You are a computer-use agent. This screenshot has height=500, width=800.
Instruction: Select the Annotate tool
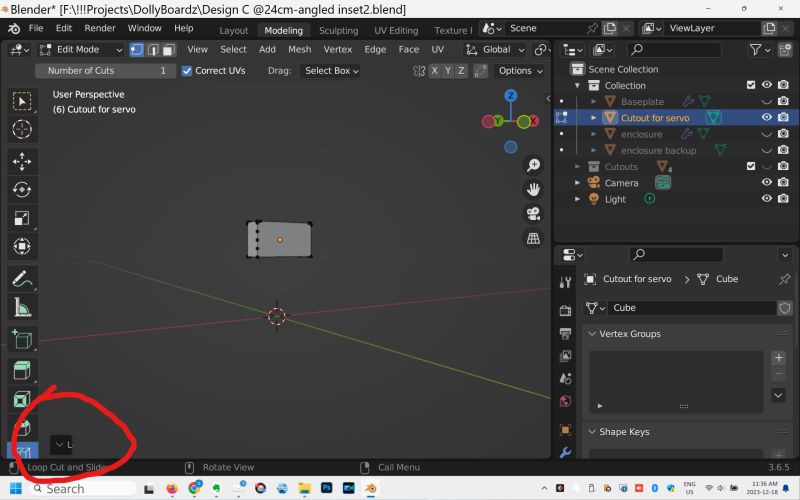22,279
